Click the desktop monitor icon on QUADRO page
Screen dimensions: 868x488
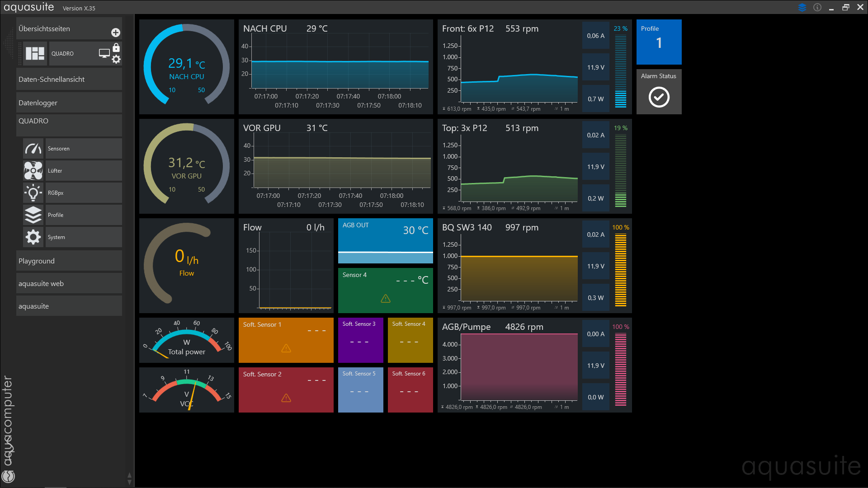pyautogui.click(x=104, y=53)
